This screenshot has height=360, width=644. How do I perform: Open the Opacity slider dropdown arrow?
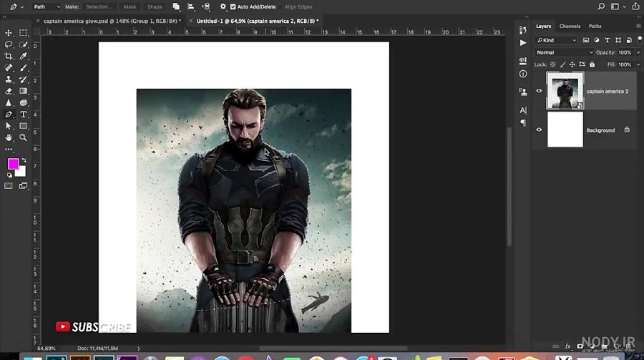tap(638, 52)
